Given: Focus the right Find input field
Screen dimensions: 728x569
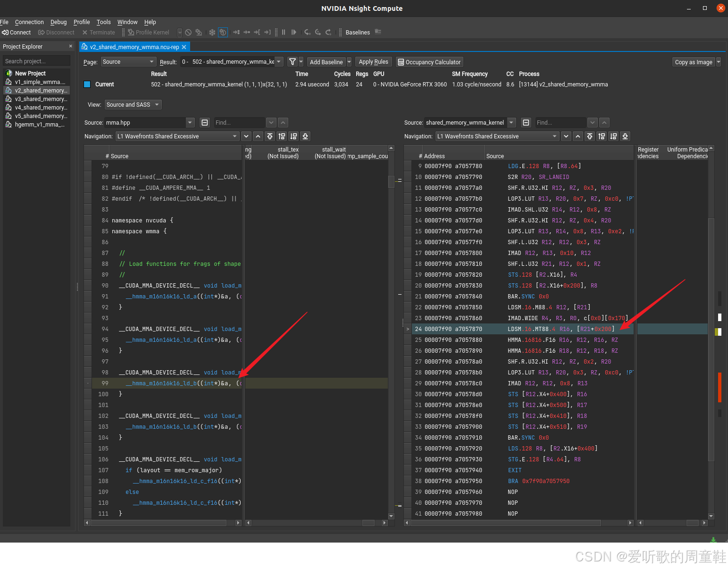Looking at the screenshot, I should pos(561,123).
